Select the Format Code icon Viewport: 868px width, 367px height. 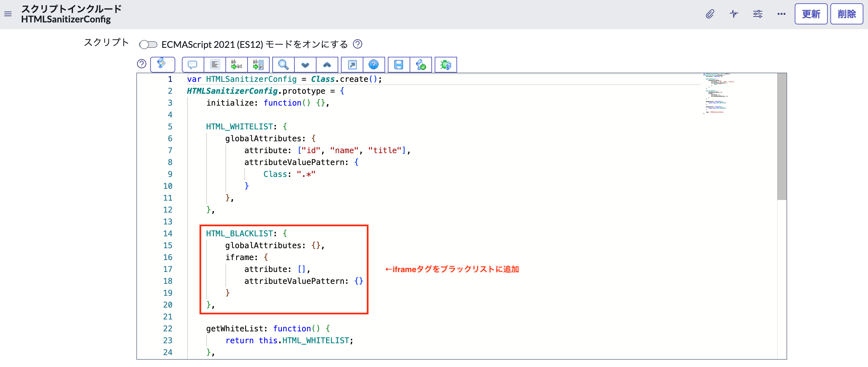click(215, 64)
